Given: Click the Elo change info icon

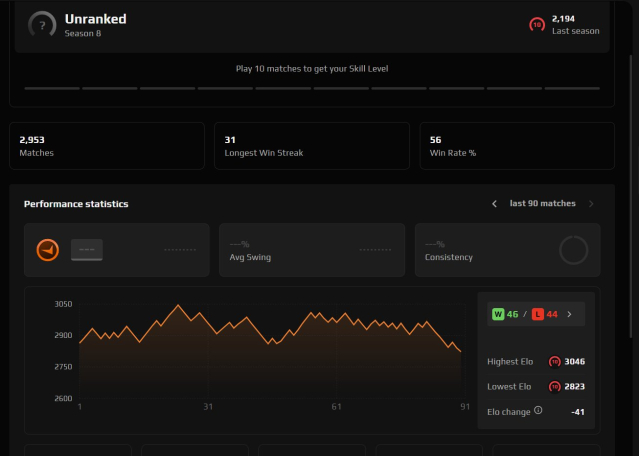Looking at the screenshot, I should tap(538, 410).
